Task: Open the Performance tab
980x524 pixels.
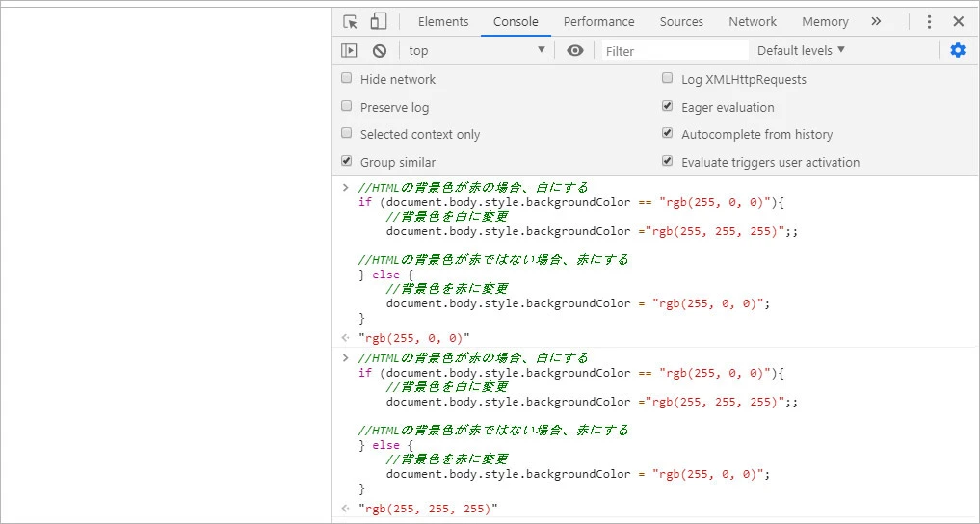Action: (598, 22)
